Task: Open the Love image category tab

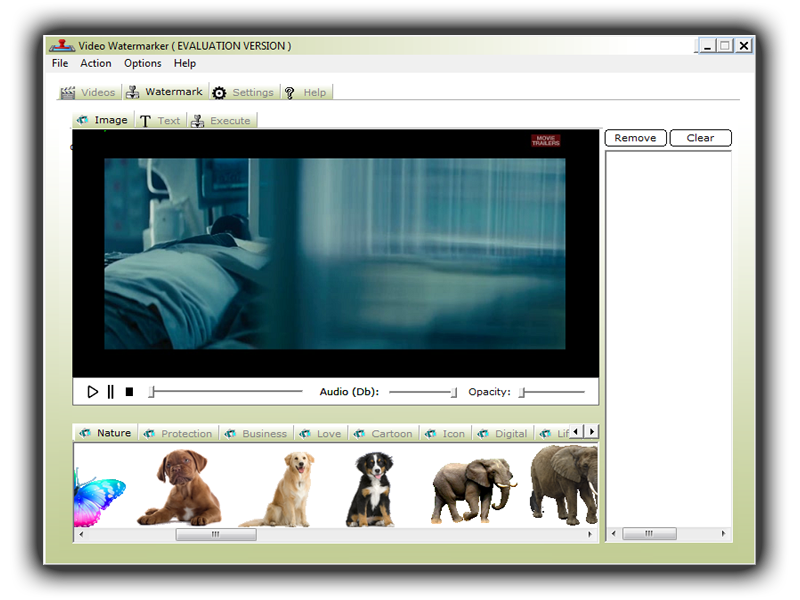Action: 321,434
